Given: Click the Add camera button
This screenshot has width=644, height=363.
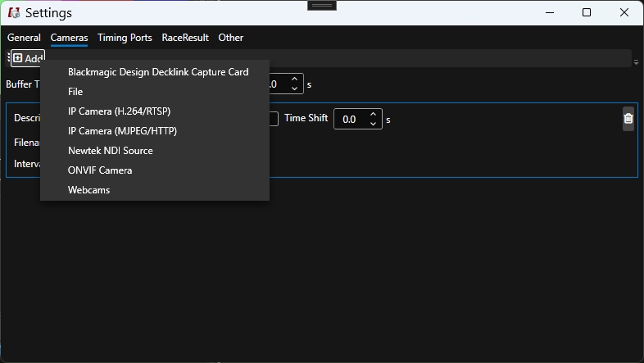Looking at the screenshot, I should tap(27, 58).
